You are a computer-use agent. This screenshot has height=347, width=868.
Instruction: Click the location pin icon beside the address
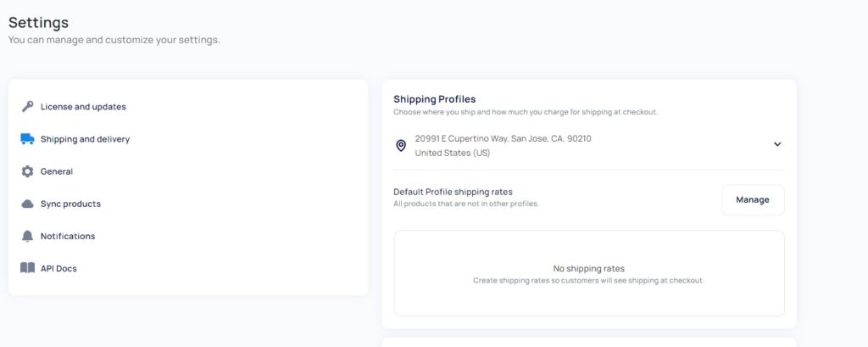(401, 145)
